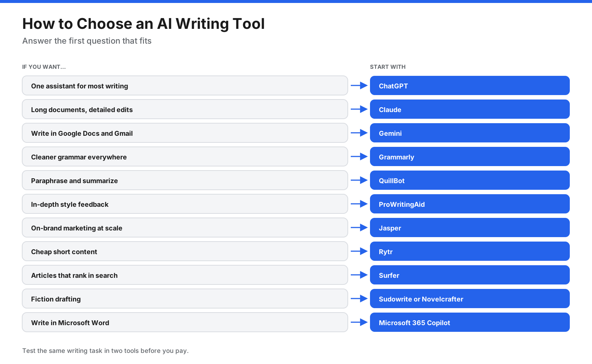Click subtitle 'Answer the first question that fits'

click(x=87, y=41)
